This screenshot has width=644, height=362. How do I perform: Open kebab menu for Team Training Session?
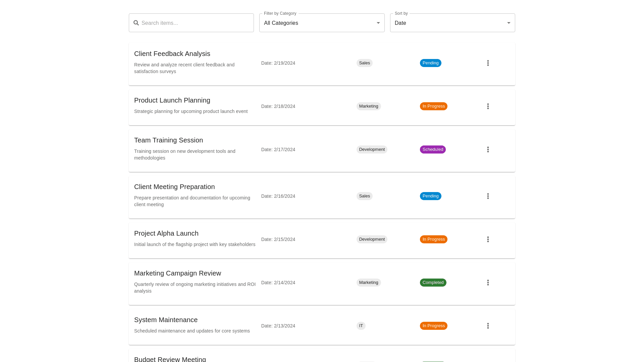point(488,149)
